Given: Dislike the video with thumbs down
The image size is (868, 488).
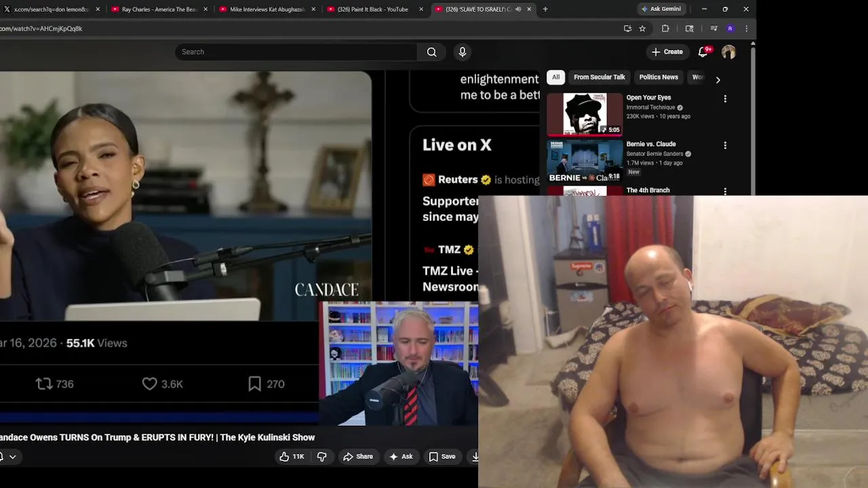Looking at the screenshot, I should point(322,457).
